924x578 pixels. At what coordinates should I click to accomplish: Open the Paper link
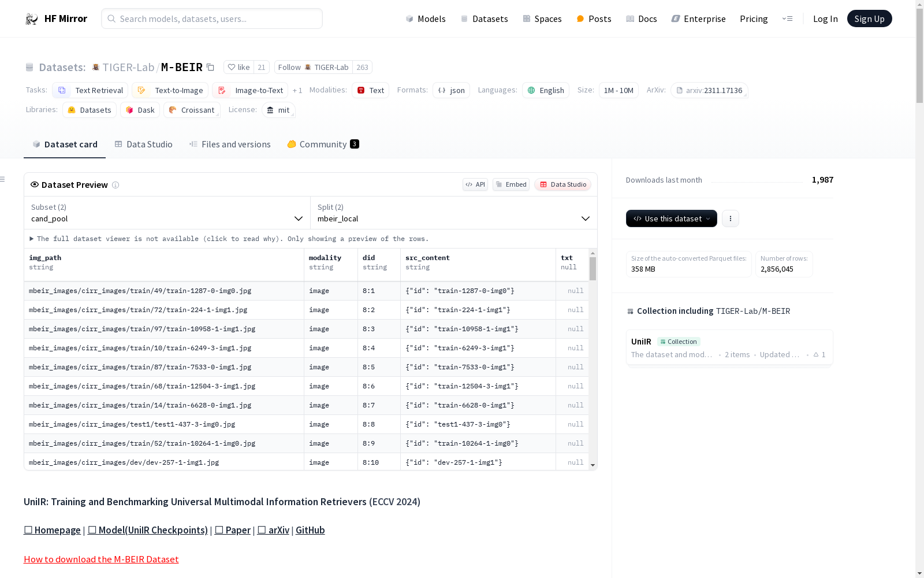pyautogui.click(x=233, y=530)
